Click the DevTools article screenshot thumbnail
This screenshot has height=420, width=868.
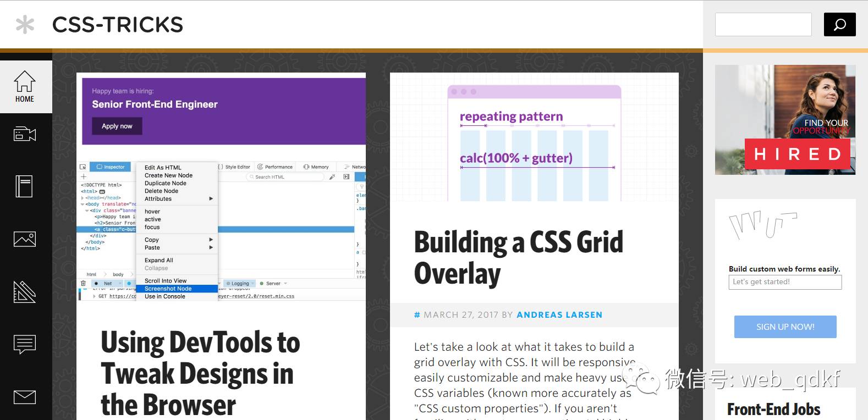click(x=221, y=187)
